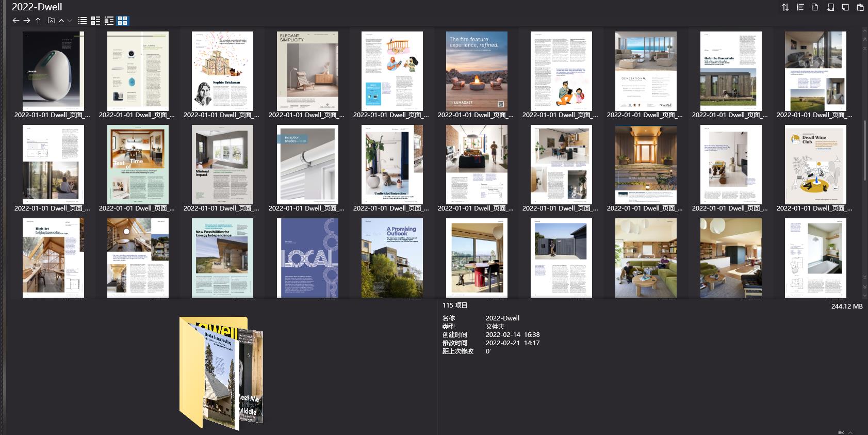Viewport: 868px width, 435px height.
Task: Click the sticky note icon
Action: click(845, 7)
